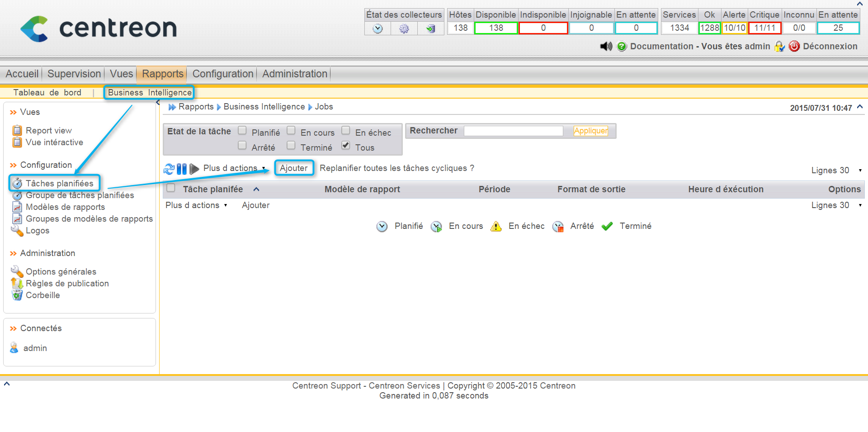This screenshot has height=432, width=868.
Task: Click the refresh tasks icon
Action: click(169, 169)
